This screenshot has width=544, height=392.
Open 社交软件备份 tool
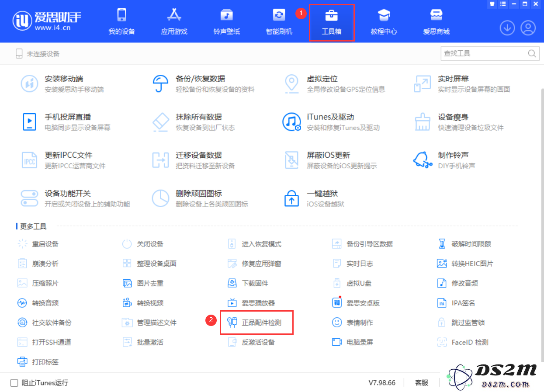point(45,323)
